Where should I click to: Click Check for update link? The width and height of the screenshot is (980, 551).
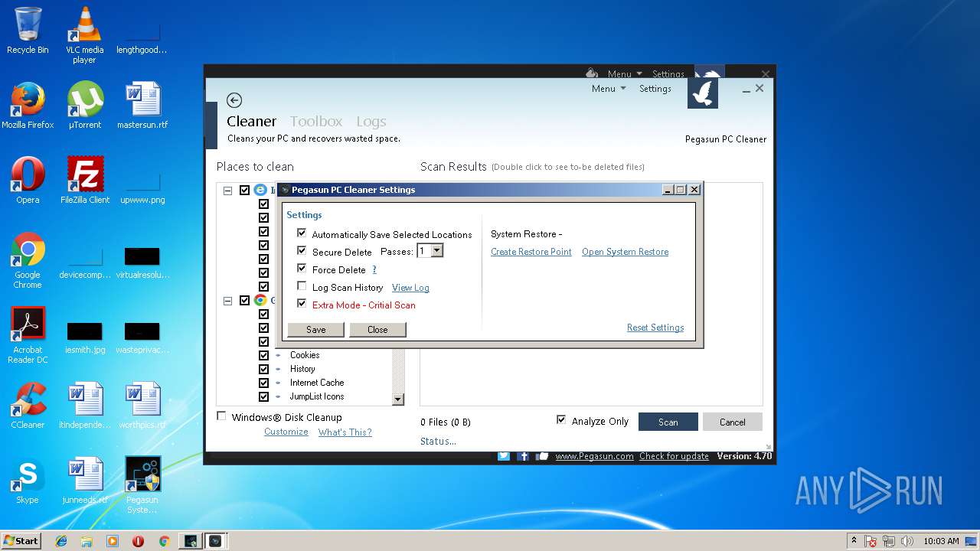click(x=674, y=456)
